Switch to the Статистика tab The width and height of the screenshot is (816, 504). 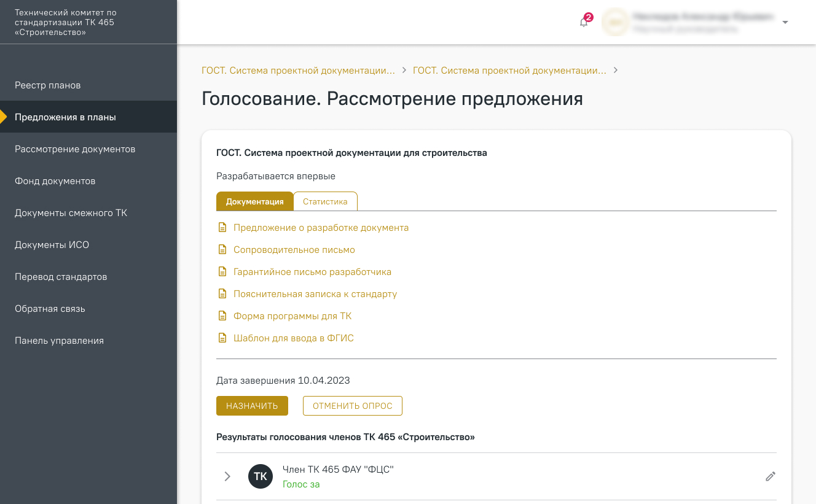[325, 201]
